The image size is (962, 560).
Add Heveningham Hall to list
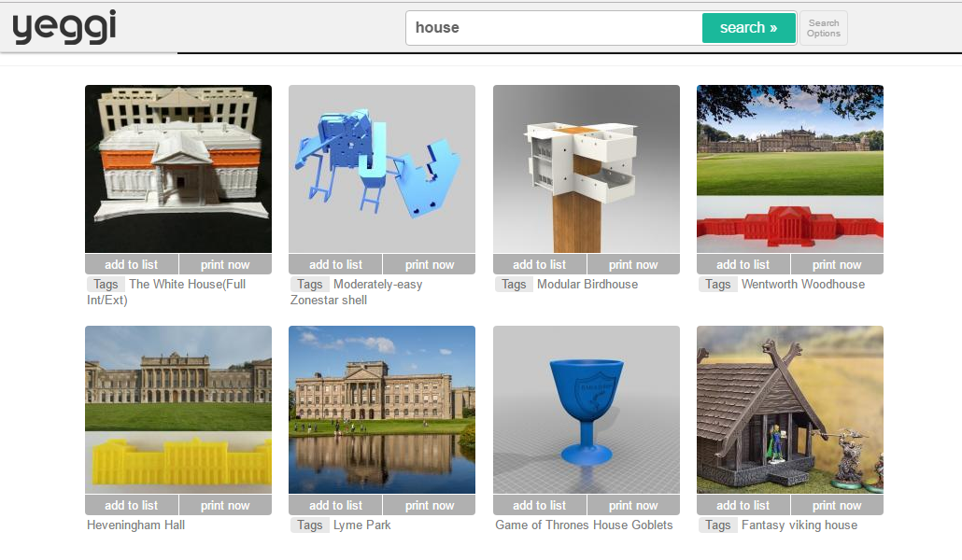click(x=131, y=506)
